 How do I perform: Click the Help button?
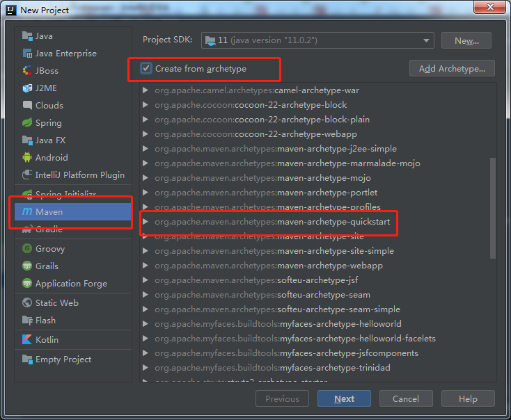[x=468, y=398]
